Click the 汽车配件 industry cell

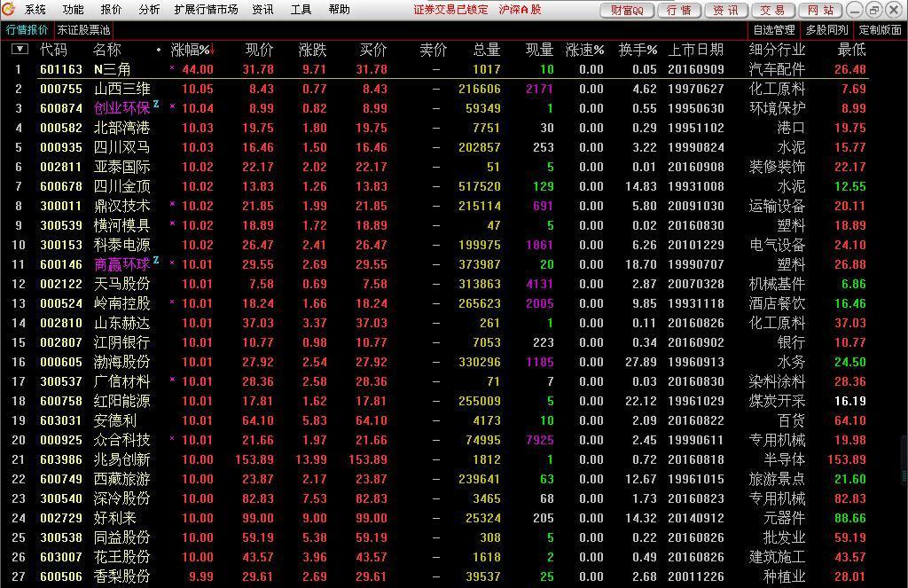[x=777, y=69]
